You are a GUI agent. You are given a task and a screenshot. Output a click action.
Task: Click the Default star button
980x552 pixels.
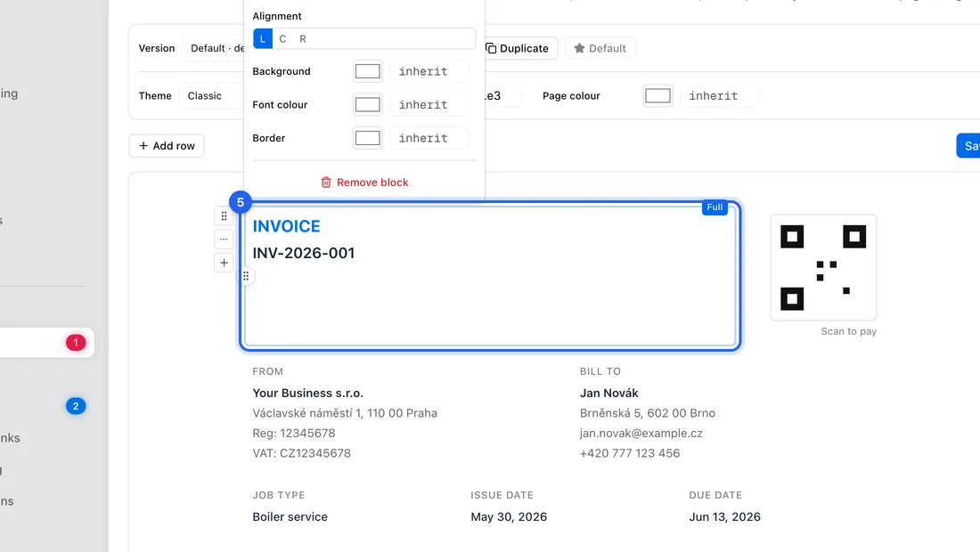click(x=600, y=48)
